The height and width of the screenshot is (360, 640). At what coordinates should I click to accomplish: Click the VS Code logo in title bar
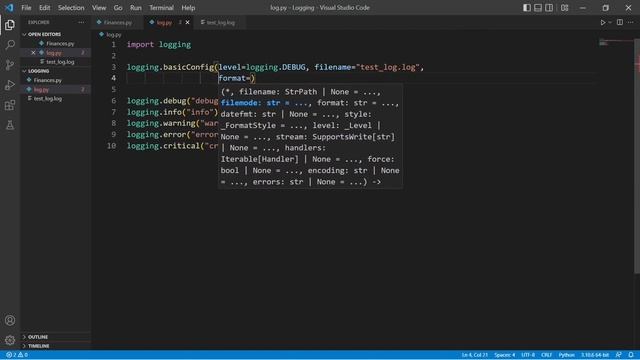point(9,8)
